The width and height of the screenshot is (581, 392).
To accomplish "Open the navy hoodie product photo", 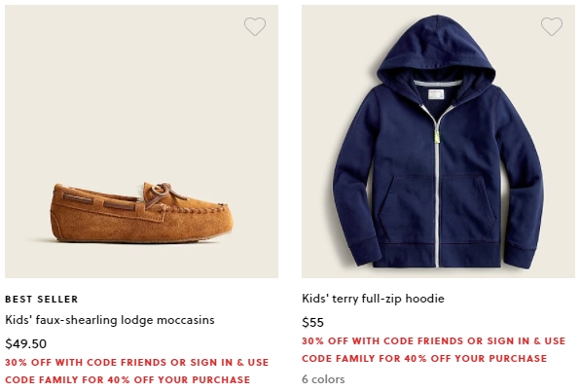I will tap(438, 142).
